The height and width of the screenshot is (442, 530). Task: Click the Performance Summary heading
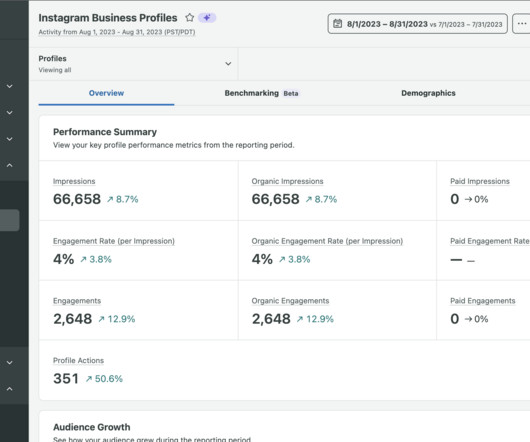click(x=105, y=132)
